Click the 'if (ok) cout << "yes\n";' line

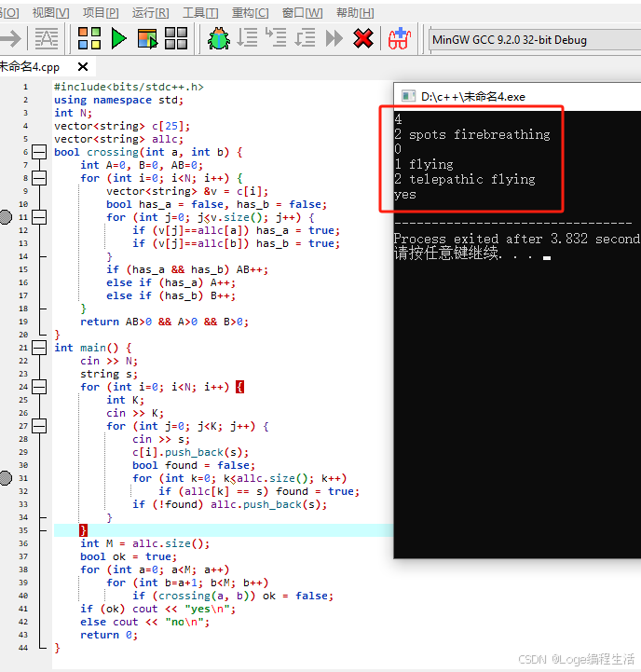tap(158, 609)
